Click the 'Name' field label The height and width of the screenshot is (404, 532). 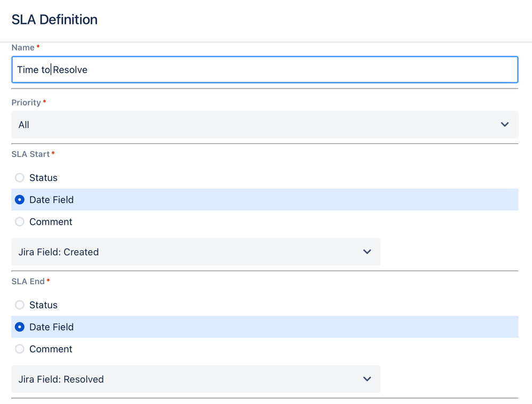(23, 47)
